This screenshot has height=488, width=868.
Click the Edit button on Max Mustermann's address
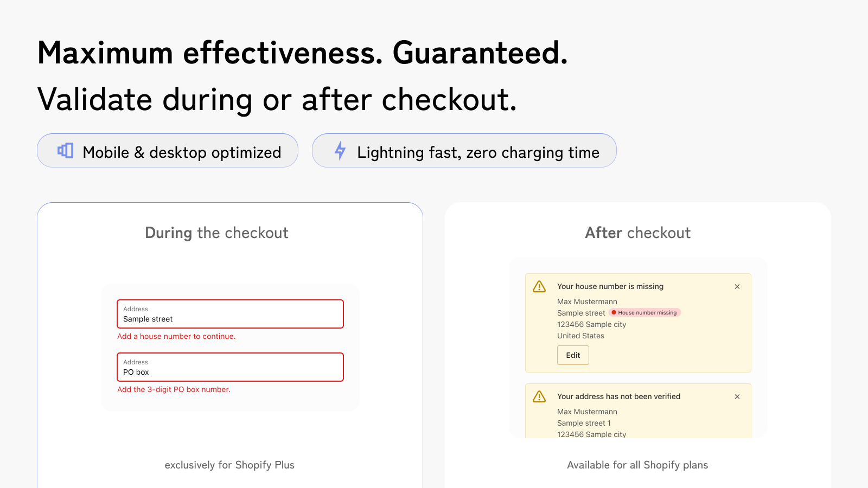573,355
